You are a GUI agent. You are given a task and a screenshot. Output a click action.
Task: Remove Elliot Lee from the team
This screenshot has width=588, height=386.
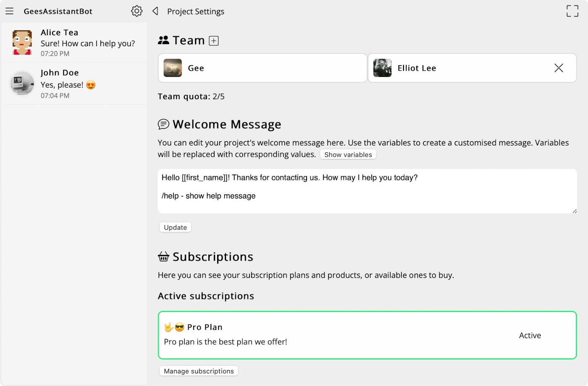point(559,68)
